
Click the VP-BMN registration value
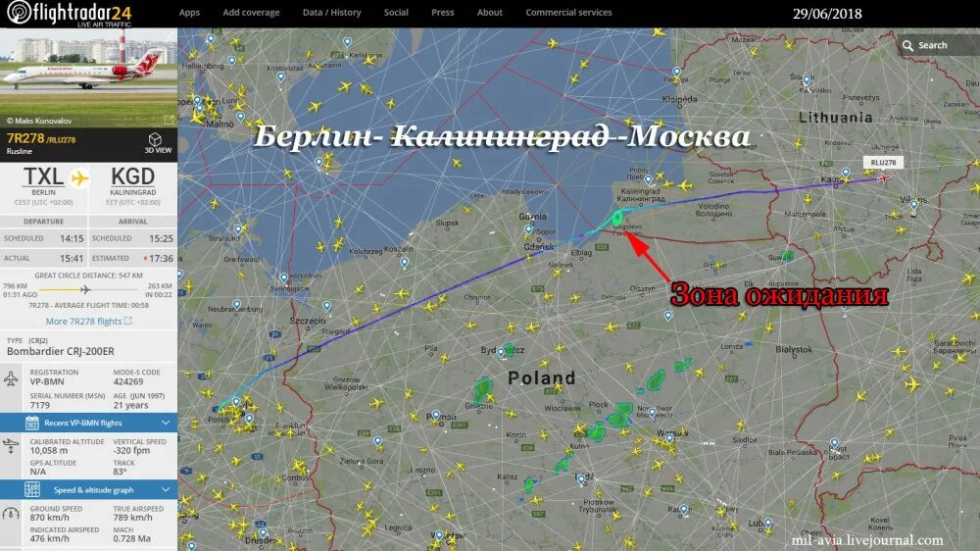(x=46, y=381)
